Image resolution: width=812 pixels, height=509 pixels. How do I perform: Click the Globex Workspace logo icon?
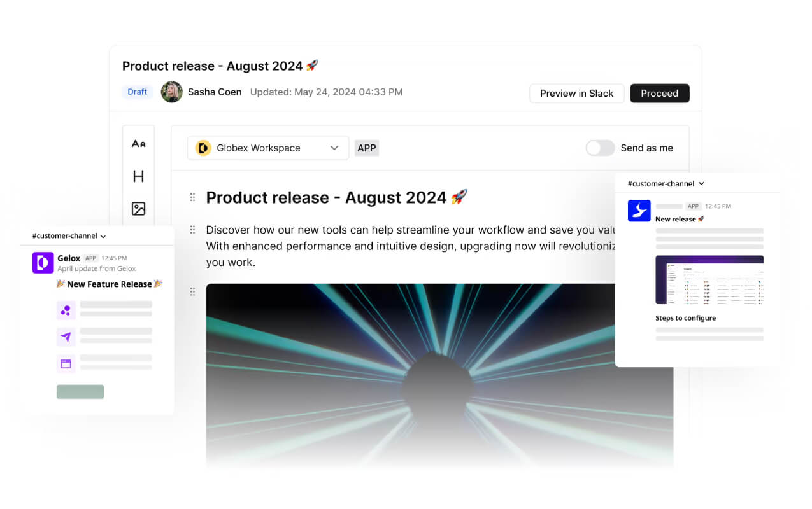point(203,148)
